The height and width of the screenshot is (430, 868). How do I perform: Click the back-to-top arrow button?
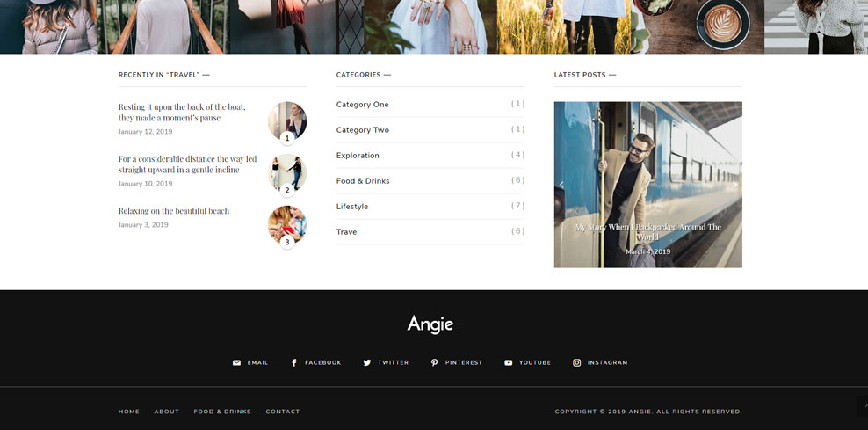point(862,405)
